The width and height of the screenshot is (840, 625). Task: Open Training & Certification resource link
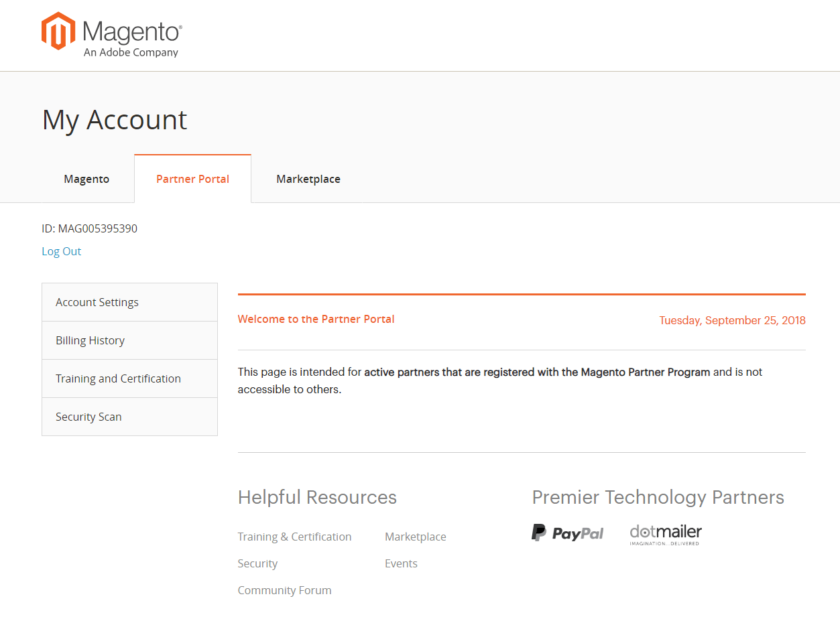[x=294, y=537]
